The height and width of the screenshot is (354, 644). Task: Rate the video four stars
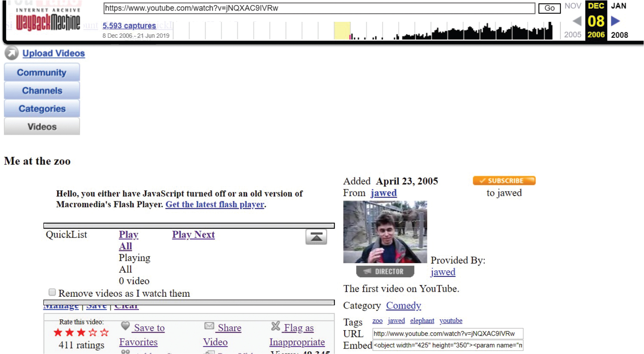coord(93,332)
